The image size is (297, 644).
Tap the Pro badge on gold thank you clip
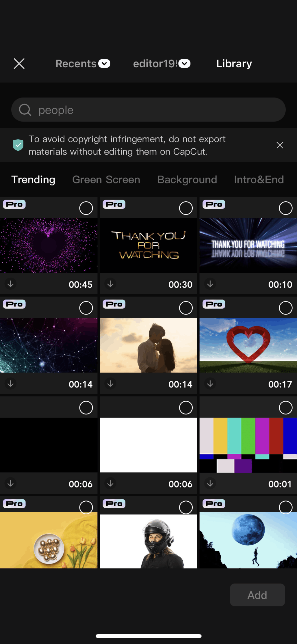tap(114, 204)
